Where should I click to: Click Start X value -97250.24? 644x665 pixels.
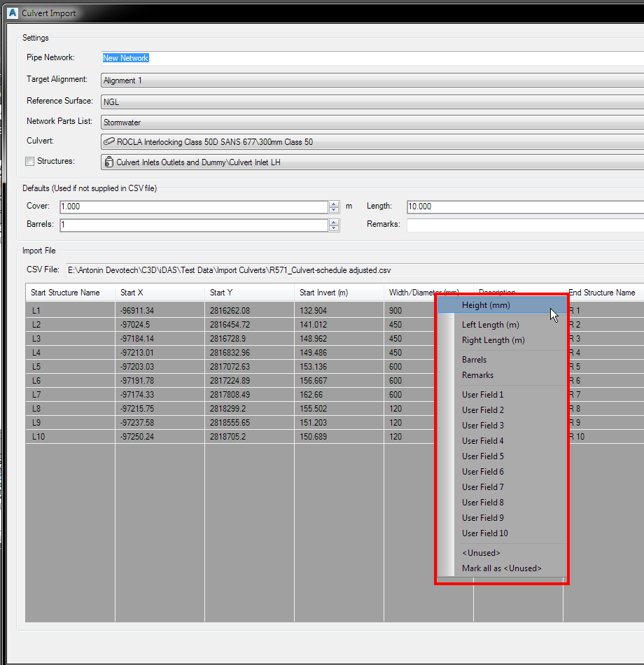[x=160, y=436]
